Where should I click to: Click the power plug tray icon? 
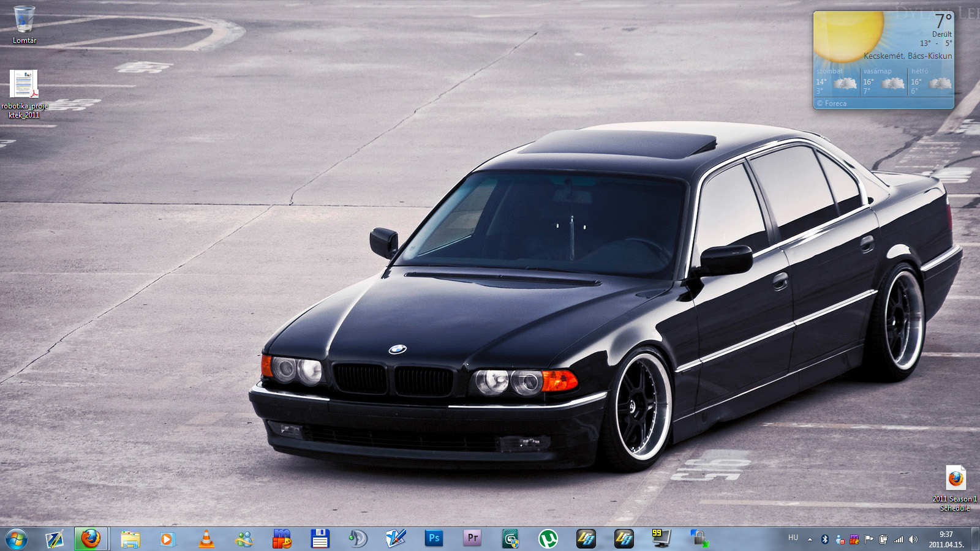883,539
